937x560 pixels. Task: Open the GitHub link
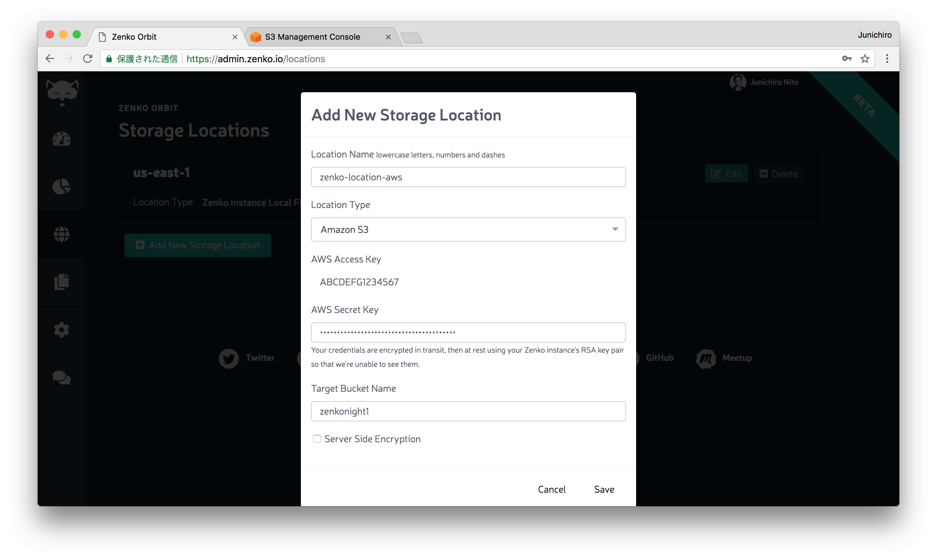click(659, 358)
